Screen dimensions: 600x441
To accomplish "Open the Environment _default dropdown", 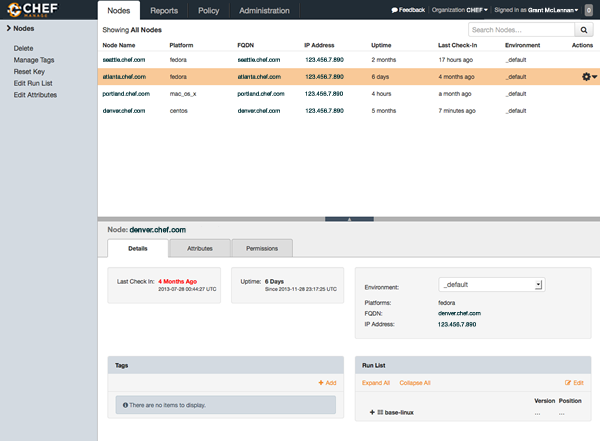I will (x=490, y=284).
